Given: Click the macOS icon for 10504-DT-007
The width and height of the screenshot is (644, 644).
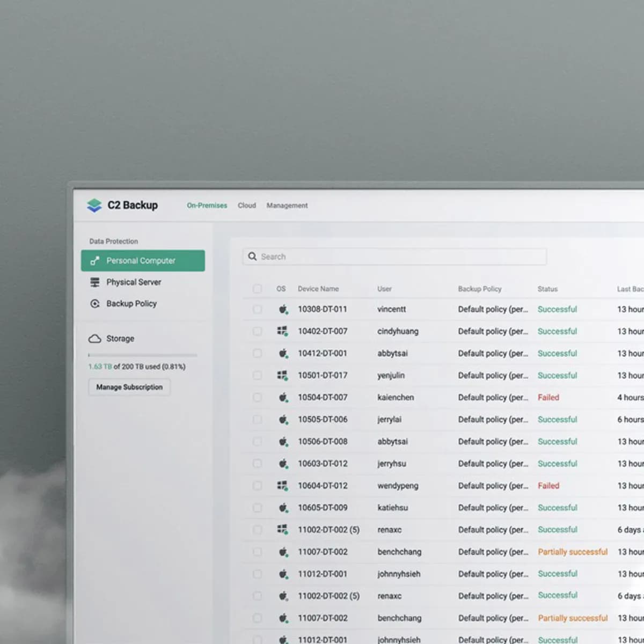Looking at the screenshot, I should tap(283, 397).
